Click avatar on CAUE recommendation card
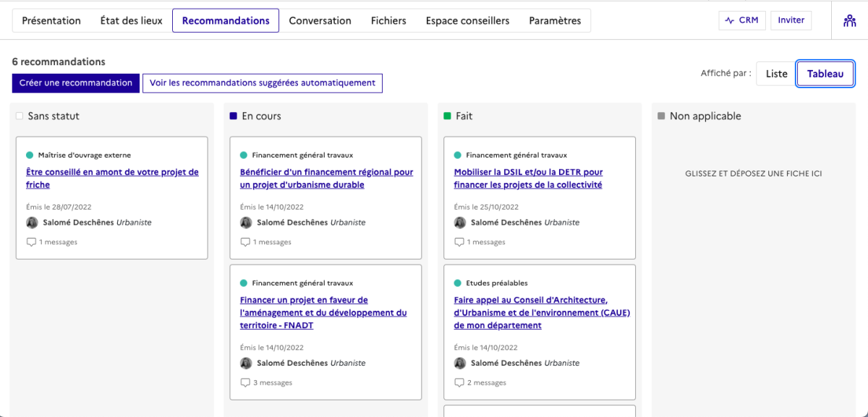The image size is (868, 417). coord(460,364)
